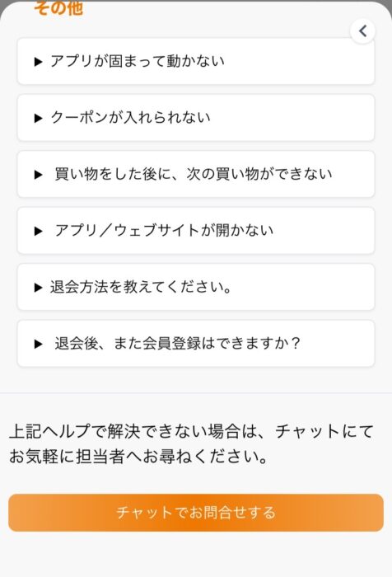Image resolution: width=392 pixels, height=577 pixels.
Task: Click the お気軽に担当者へお尋ねください text line
Action: coord(138,457)
